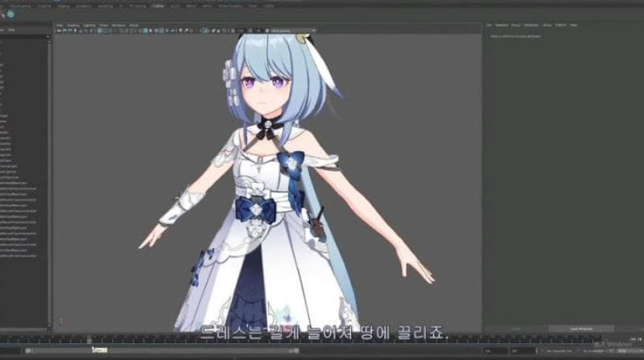
Task: Switch to the Custom shelf tab
Action: [x=158, y=6]
